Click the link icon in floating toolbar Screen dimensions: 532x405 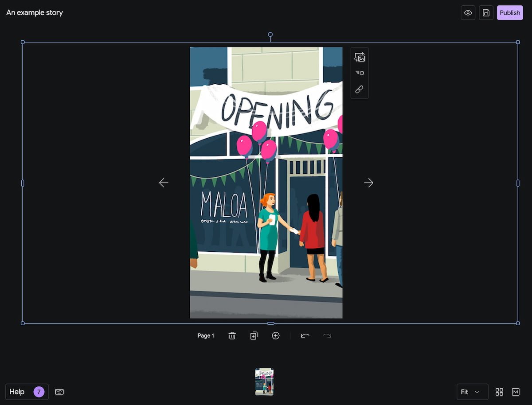(x=360, y=90)
